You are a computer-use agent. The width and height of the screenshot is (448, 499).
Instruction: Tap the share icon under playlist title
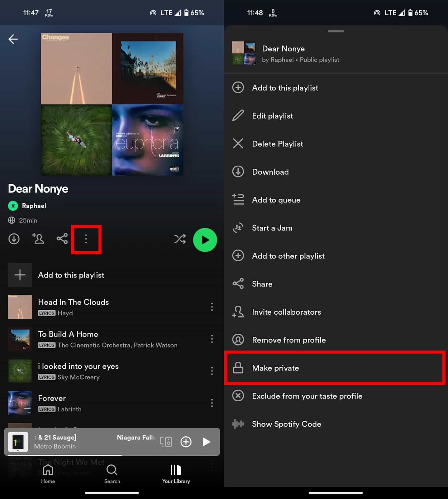[x=62, y=239]
